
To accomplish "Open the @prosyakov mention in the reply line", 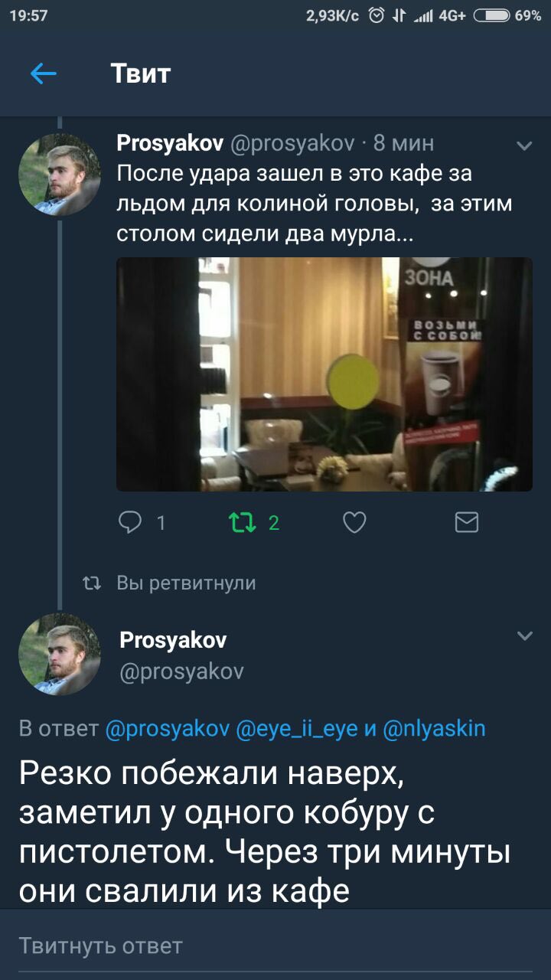I will [x=166, y=728].
